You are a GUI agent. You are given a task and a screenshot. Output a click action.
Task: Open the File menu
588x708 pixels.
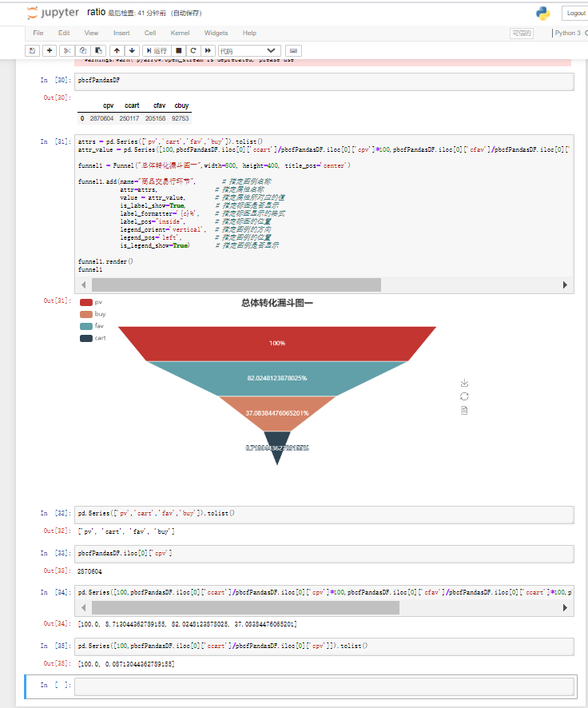pyautogui.click(x=38, y=33)
